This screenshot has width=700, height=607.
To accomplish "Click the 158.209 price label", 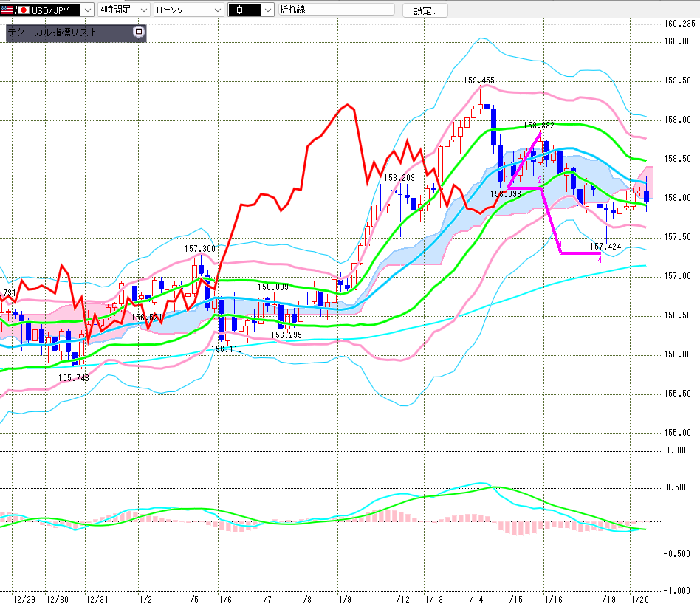I will [399, 178].
